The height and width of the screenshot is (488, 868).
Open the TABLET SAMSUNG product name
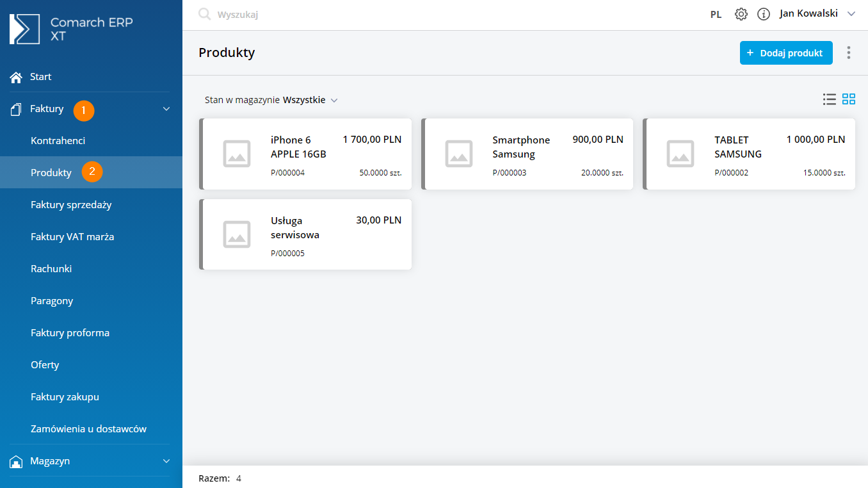tap(738, 147)
